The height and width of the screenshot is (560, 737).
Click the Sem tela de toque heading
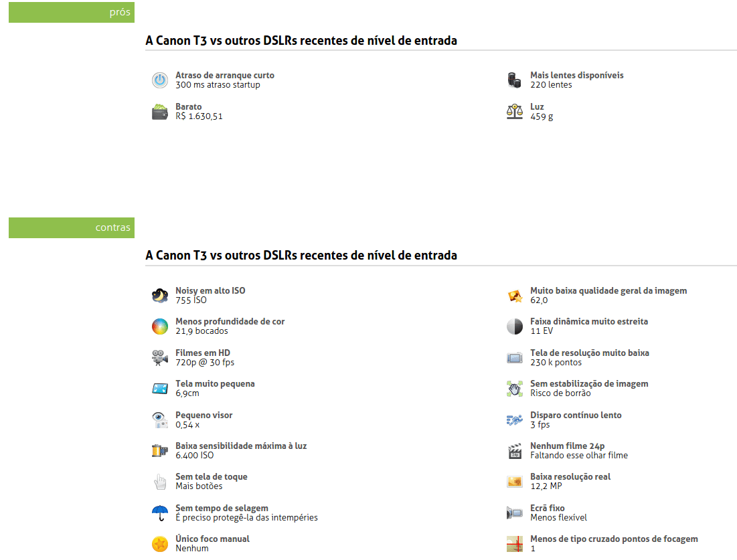[211, 477]
